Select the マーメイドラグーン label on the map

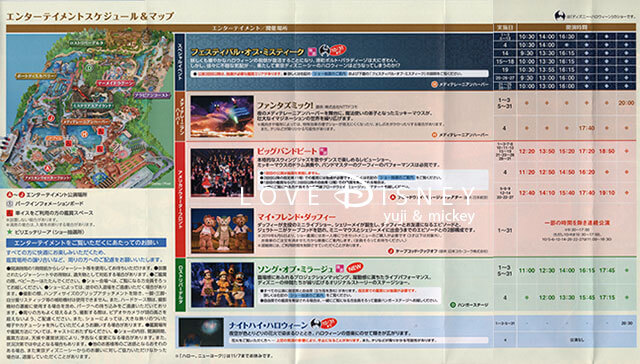tap(116, 83)
